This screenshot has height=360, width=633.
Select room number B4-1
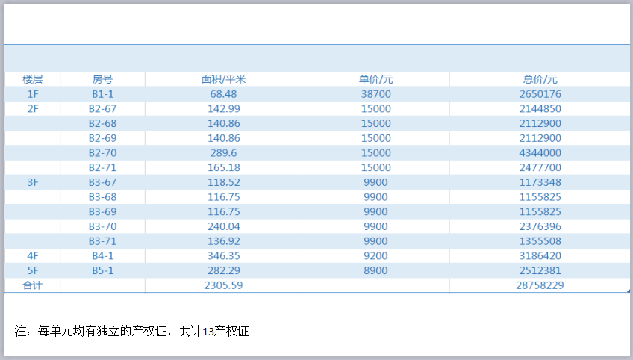point(103,256)
